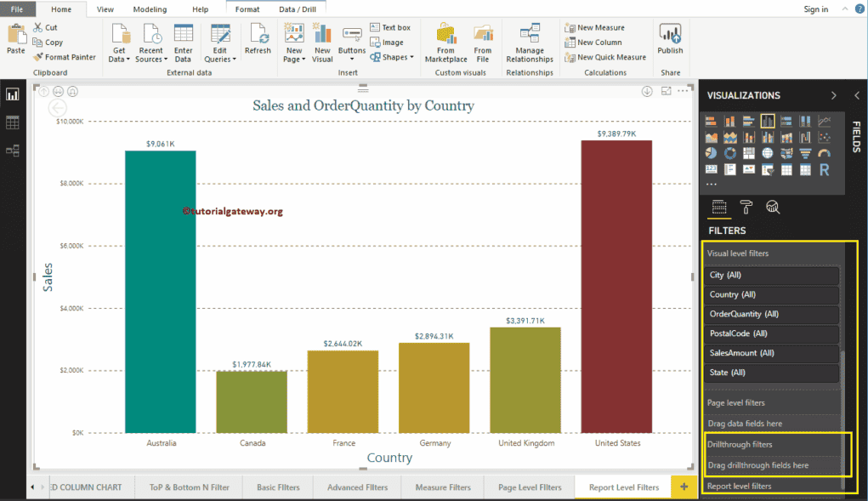Open the Data view in left sidebar

[13, 122]
